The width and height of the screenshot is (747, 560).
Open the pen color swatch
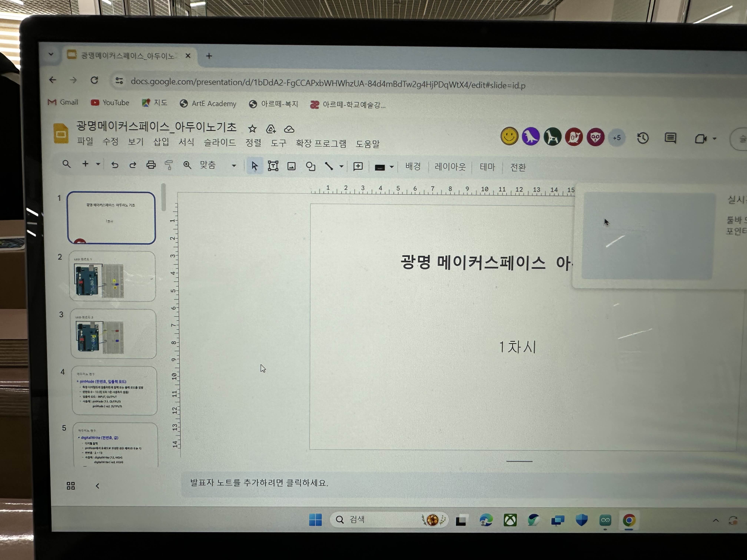point(380,167)
